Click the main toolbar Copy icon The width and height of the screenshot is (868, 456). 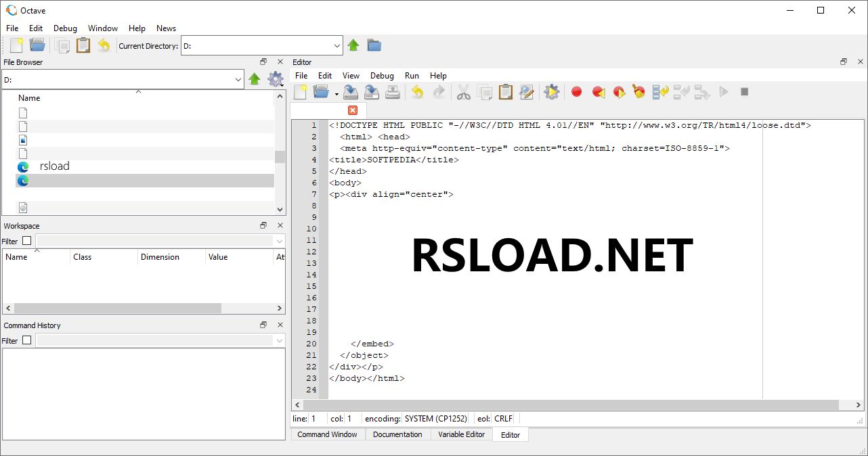pos(62,45)
